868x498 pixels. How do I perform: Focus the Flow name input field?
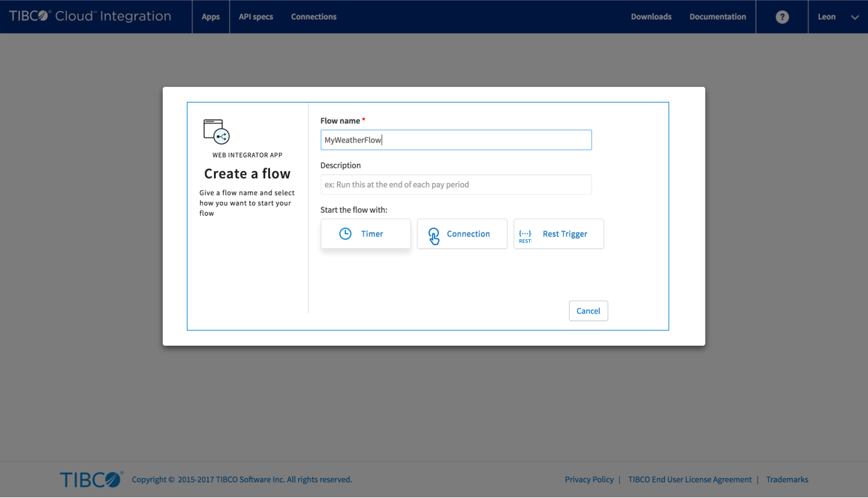(456, 140)
